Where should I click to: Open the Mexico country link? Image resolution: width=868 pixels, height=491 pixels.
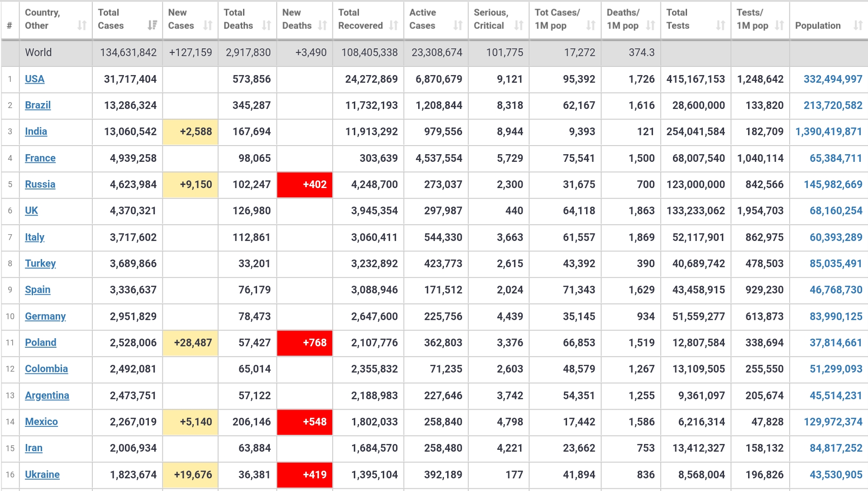click(x=41, y=422)
